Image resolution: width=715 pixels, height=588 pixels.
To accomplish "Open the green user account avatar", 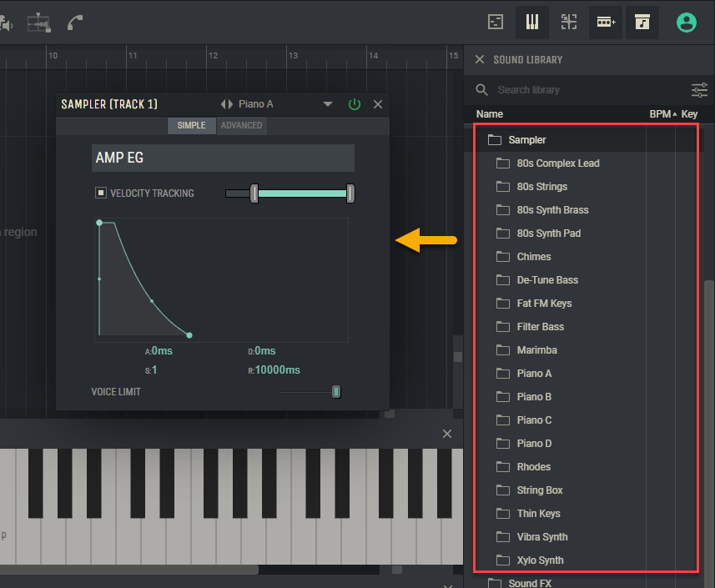I will tap(687, 23).
